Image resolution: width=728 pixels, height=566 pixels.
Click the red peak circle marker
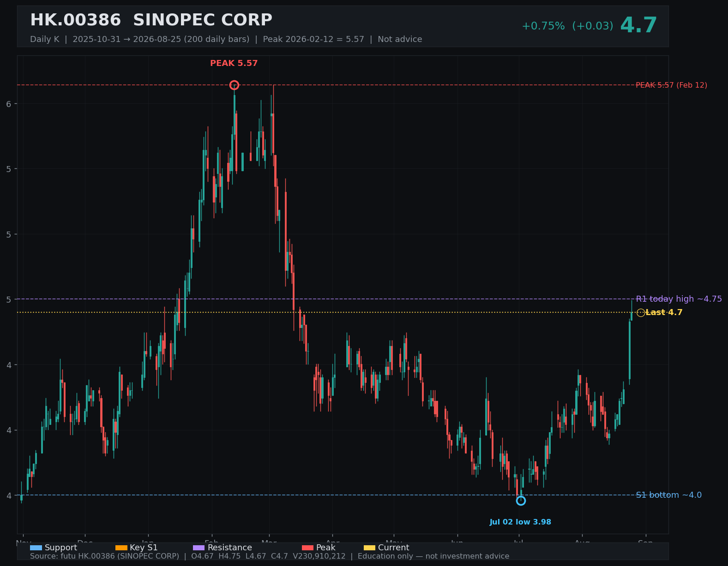[234, 85]
